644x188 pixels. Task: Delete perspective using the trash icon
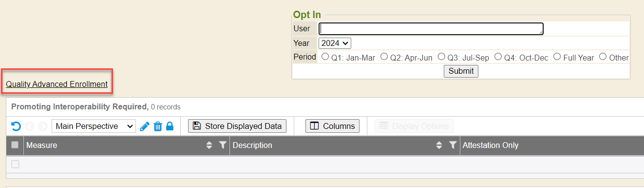(157, 126)
